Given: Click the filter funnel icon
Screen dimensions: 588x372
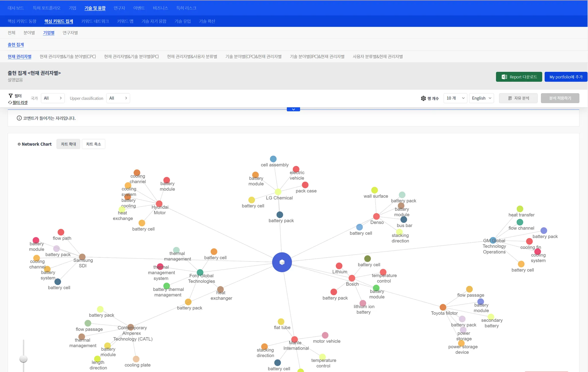Looking at the screenshot, I should pyautogui.click(x=11, y=96).
